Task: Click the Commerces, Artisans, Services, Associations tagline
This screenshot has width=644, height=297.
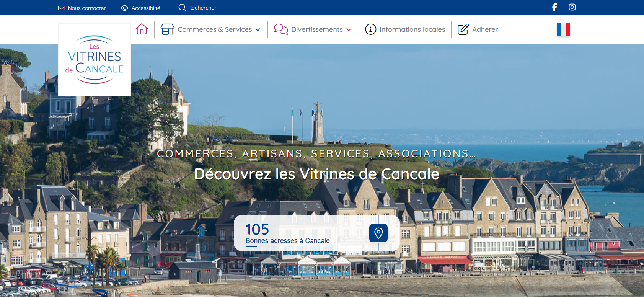Action: click(x=316, y=153)
